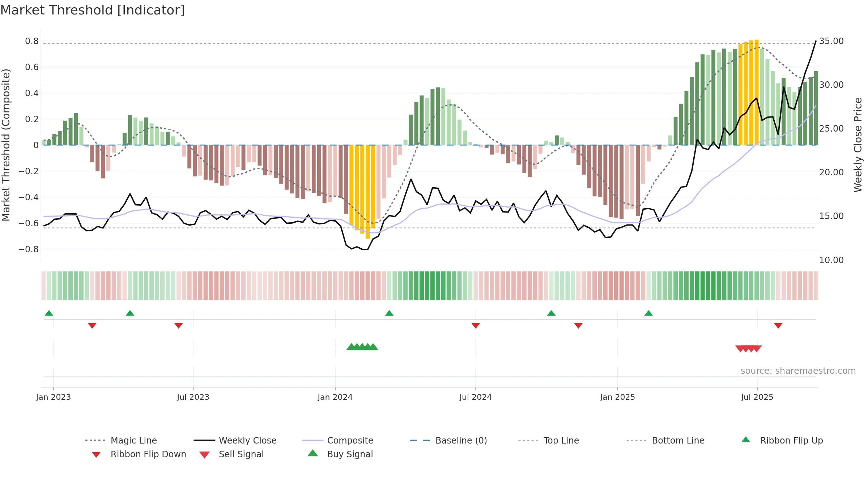Click the −0.8 left axis tick label

click(28, 249)
